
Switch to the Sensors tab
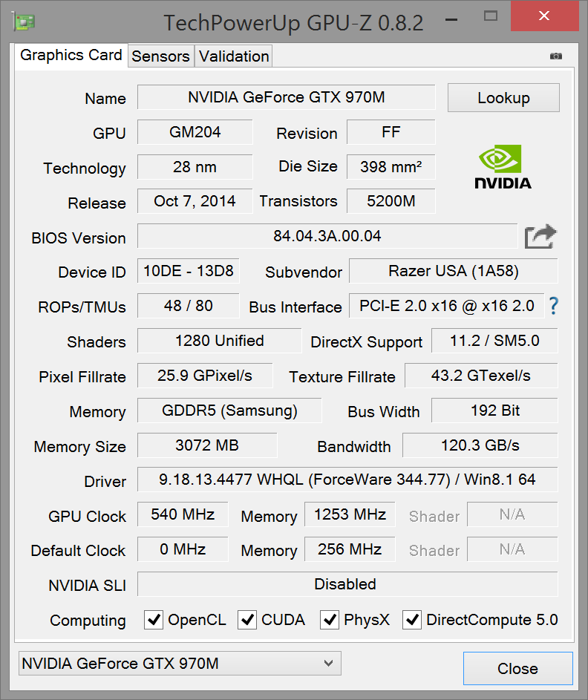[160, 56]
